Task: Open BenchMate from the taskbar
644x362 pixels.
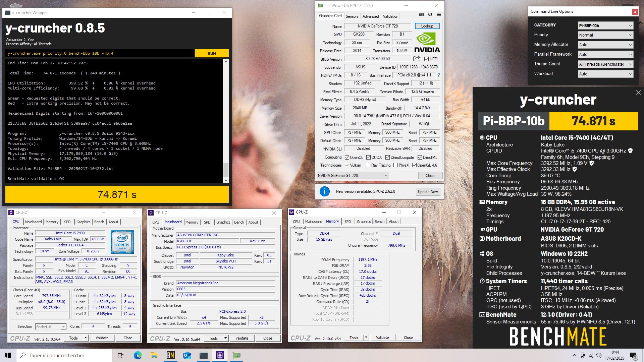Action: (170, 355)
